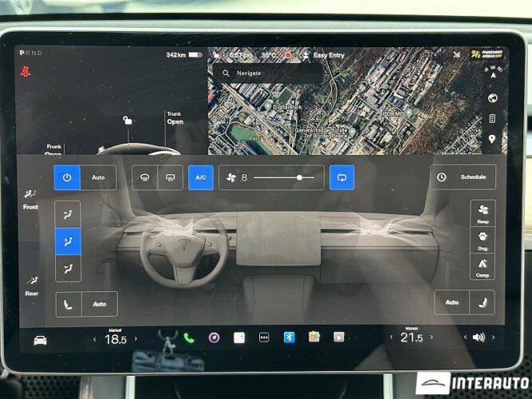This screenshot has height=399, width=532.
Task: Enable Auto climate mode
Action: point(98,178)
